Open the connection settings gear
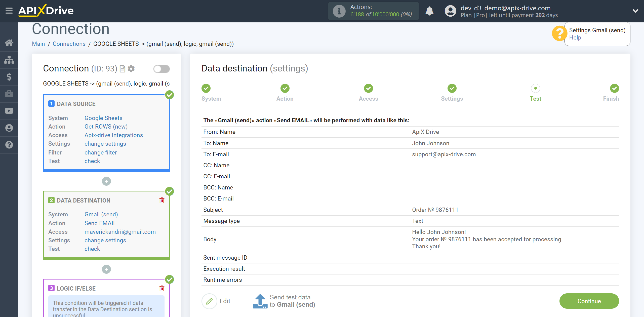644x317 pixels. pyautogui.click(x=131, y=69)
